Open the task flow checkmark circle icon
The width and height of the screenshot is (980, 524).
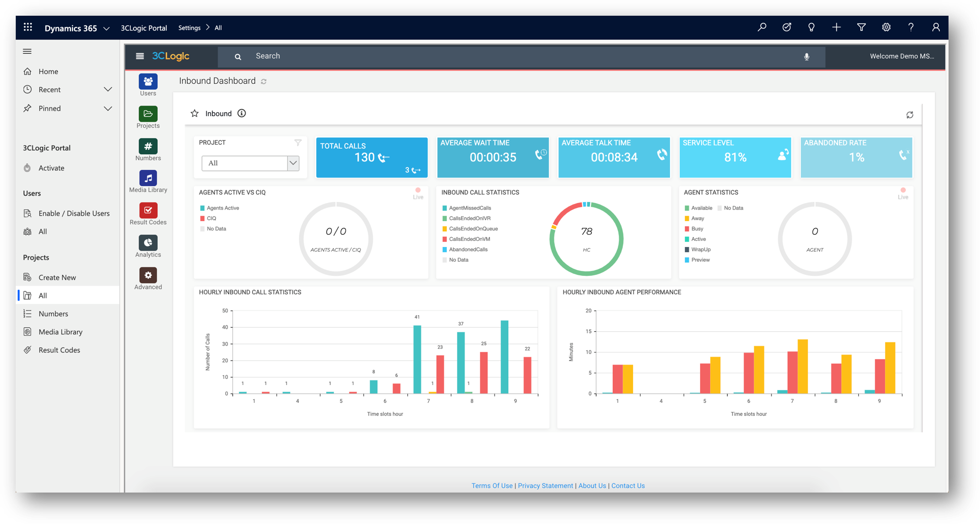click(787, 27)
